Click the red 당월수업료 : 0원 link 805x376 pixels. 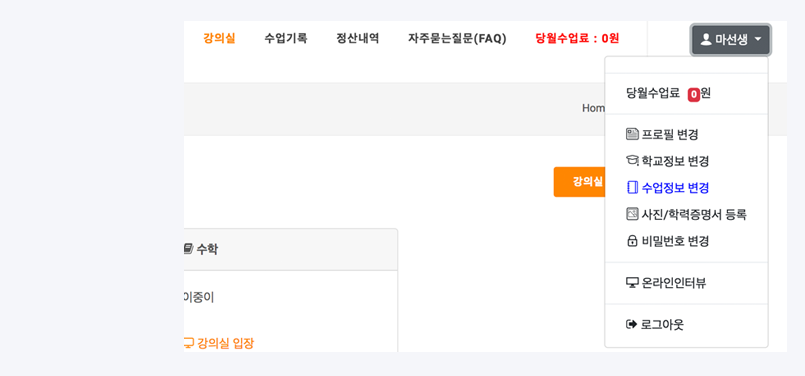click(x=577, y=39)
